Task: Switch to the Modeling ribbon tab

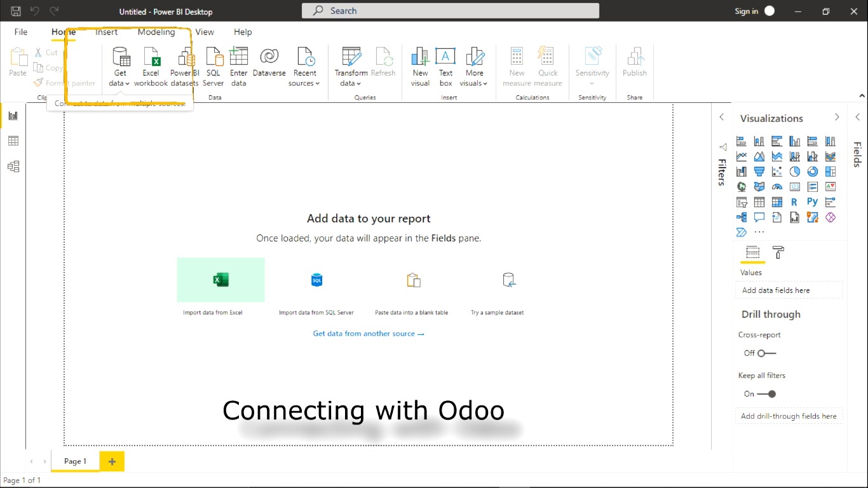Action: click(x=156, y=32)
